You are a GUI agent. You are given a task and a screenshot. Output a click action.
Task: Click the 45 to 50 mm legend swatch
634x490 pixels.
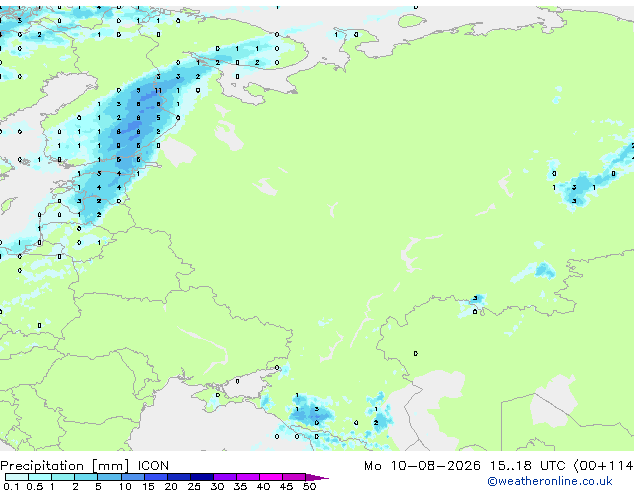pyautogui.click(x=294, y=477)
